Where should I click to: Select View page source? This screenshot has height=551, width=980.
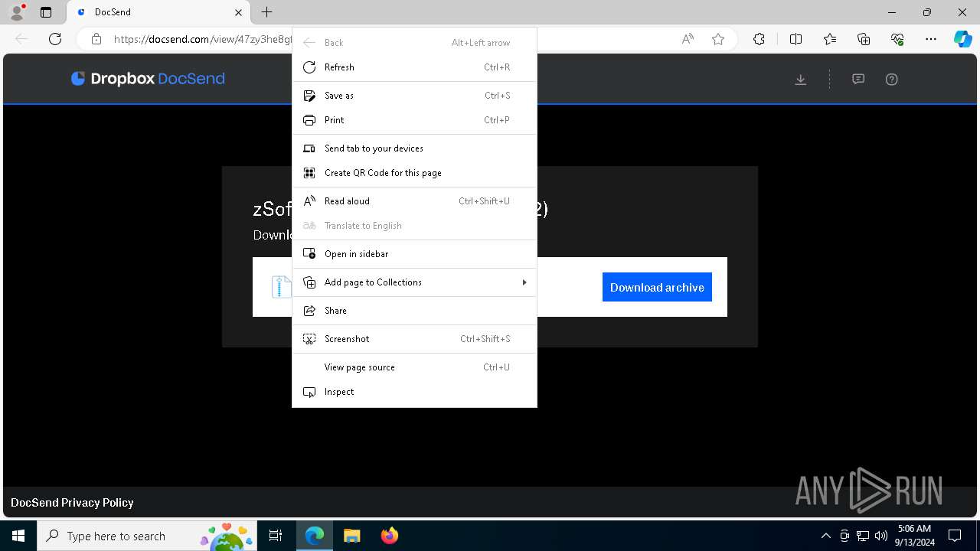coord(414,367)
